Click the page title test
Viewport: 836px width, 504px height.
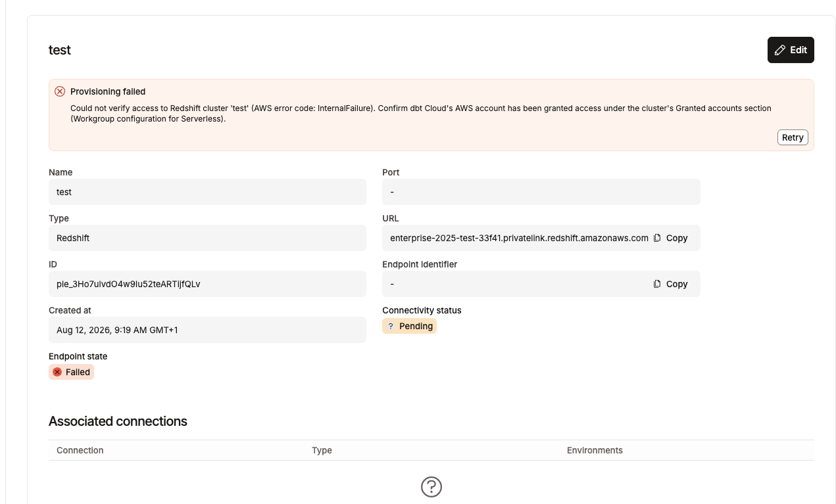pyautogui.click(x=60, y=50)
